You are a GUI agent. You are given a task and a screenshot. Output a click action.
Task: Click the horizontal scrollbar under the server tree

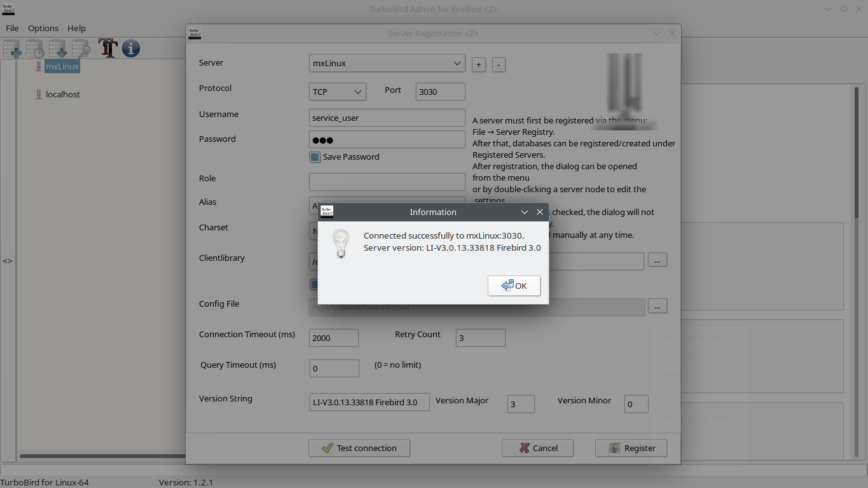click(x=102, y=456)
